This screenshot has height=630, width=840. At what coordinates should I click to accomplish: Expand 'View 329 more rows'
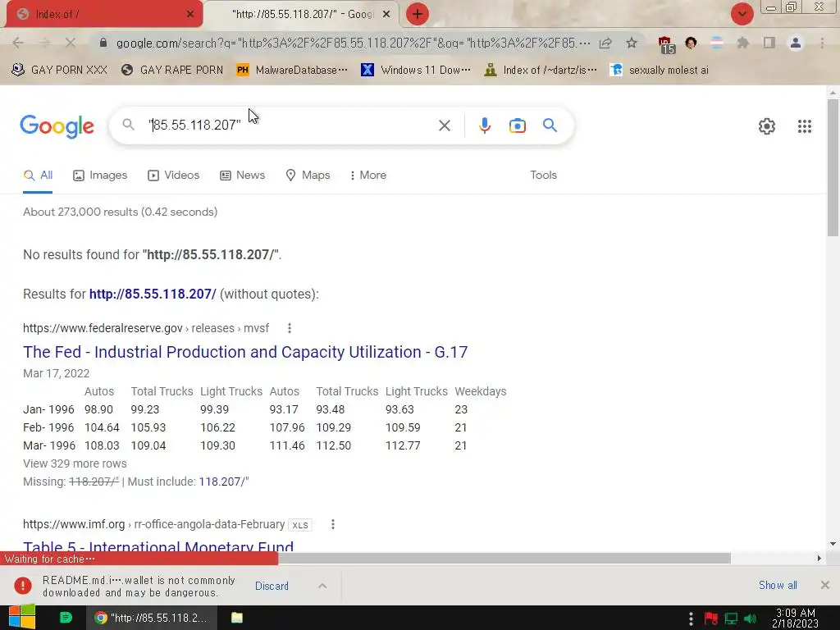(75, 463)
